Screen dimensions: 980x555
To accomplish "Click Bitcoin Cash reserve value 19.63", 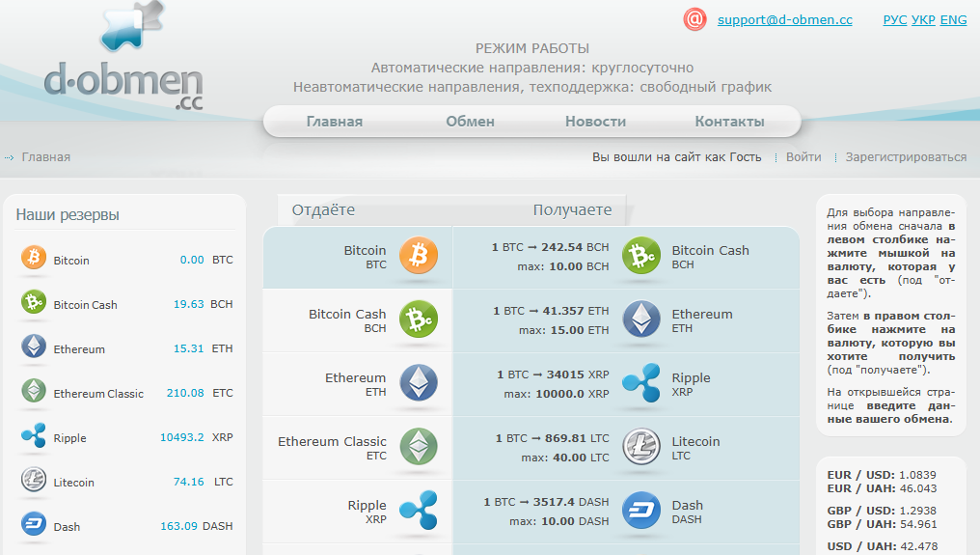I will pyautogui.click(x=189, y=304).
